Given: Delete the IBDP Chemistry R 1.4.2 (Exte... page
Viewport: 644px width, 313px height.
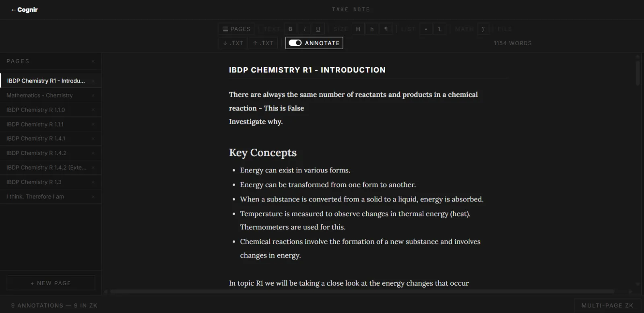Looking at the screenshot, I should tap(93, 168).
